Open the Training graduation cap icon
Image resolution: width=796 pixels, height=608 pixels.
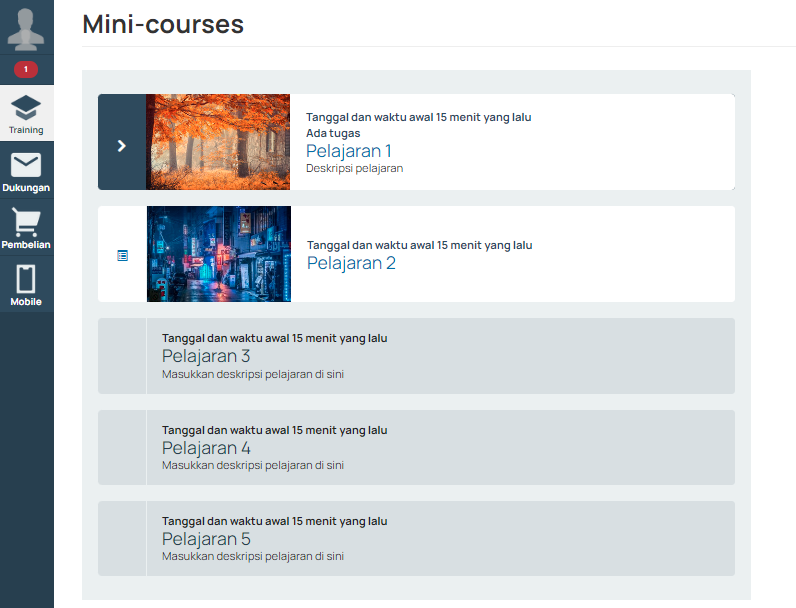tap(26, 107)
